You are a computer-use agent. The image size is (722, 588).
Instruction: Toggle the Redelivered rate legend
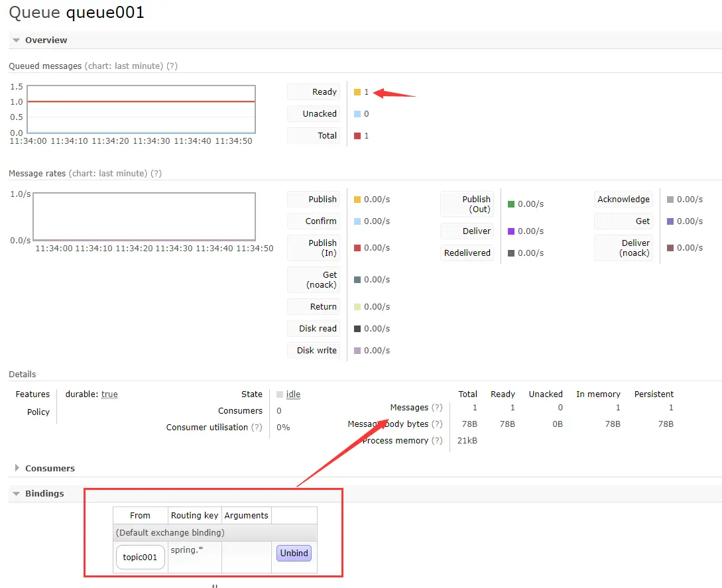click(x=467, y=253)
